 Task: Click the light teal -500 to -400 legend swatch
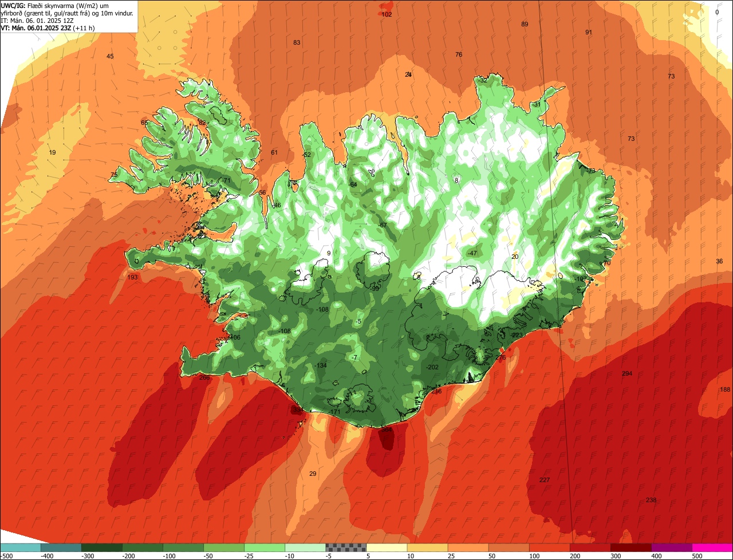pyautogui.click(x=21, y=547)
